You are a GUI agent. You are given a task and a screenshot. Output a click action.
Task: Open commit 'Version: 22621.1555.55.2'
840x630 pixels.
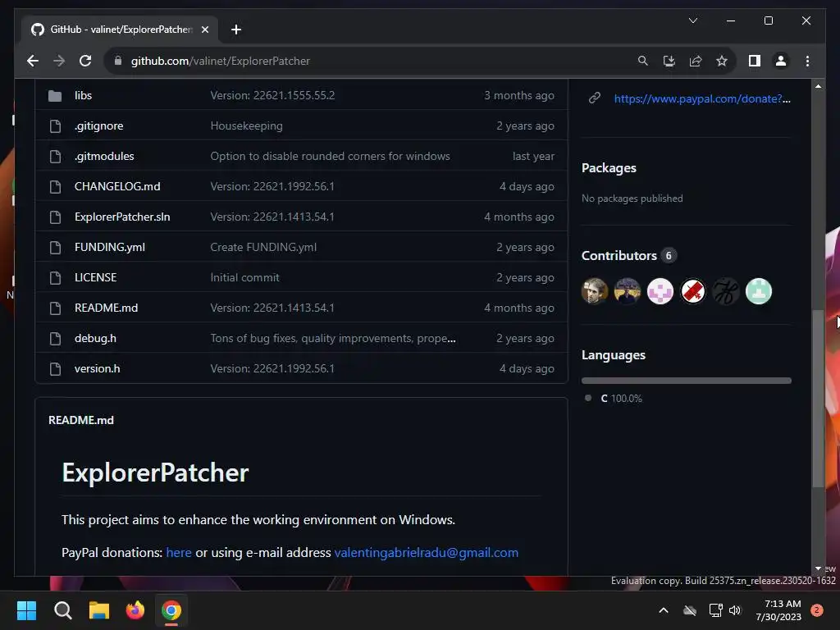pyautogui.click(x=272, y=95)
